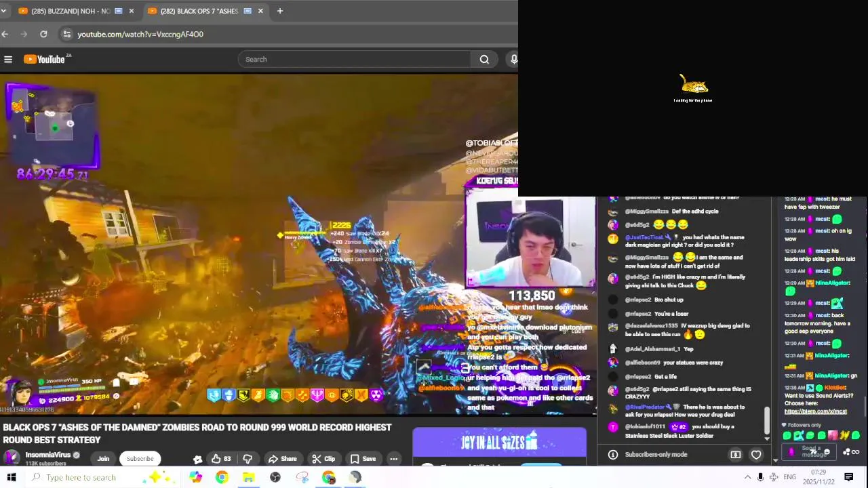Click the hype icon beside like button

197,459
